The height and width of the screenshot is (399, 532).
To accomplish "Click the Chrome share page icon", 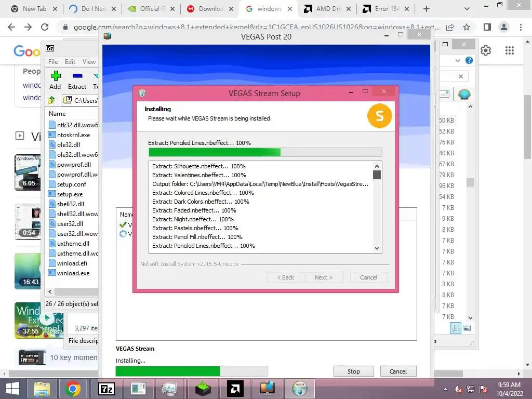I will (450, 27).
